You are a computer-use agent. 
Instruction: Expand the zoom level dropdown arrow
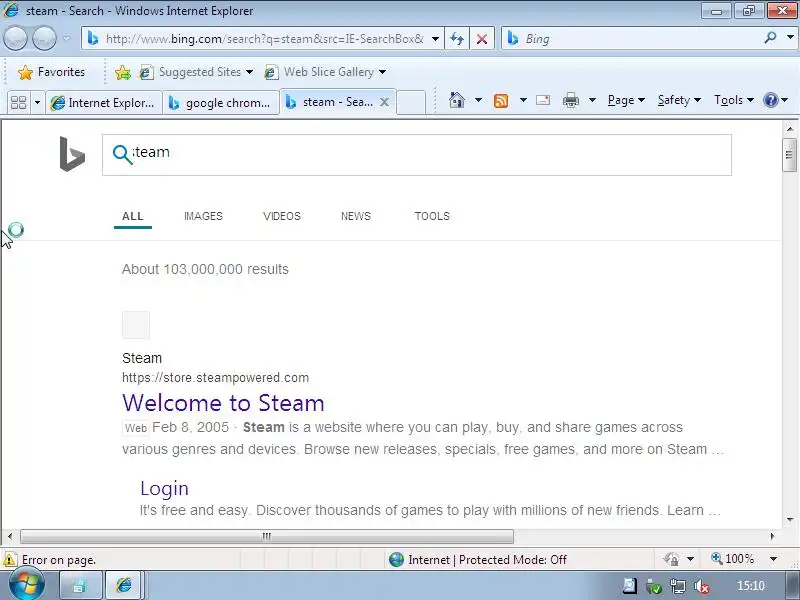click(773, 559)
